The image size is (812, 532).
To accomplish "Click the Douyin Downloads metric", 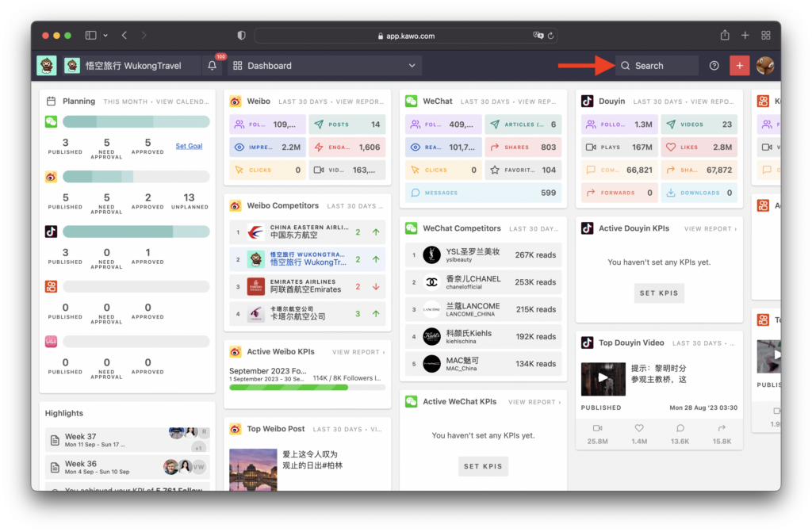I will [x=699, y=193].
